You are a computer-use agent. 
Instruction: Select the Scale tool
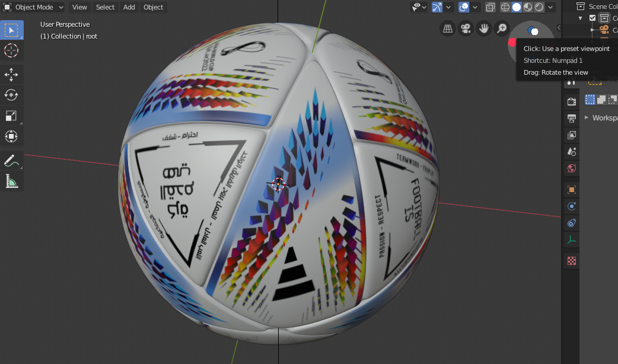[12, 116]
